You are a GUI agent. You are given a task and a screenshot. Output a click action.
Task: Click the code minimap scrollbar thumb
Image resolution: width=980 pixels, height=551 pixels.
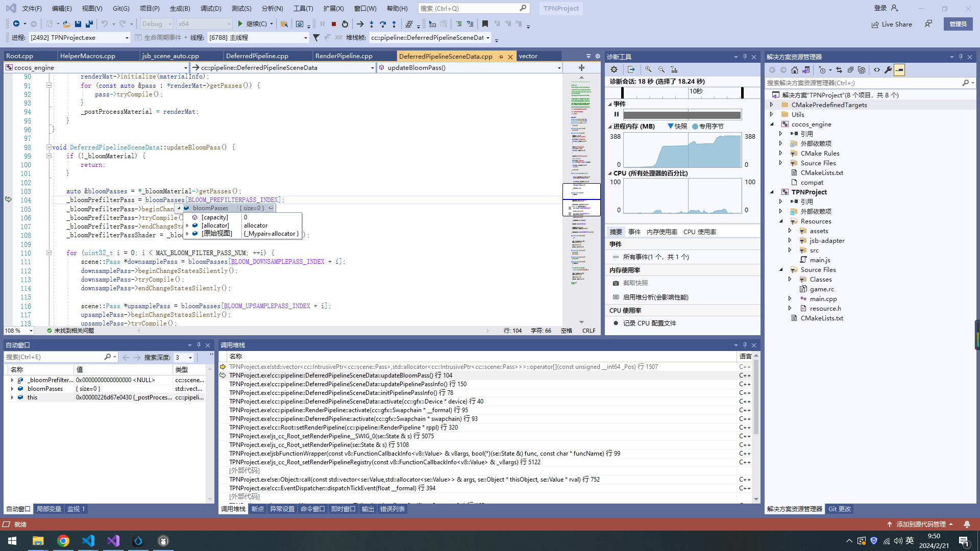pyautogui.click(x=581, y=199)
